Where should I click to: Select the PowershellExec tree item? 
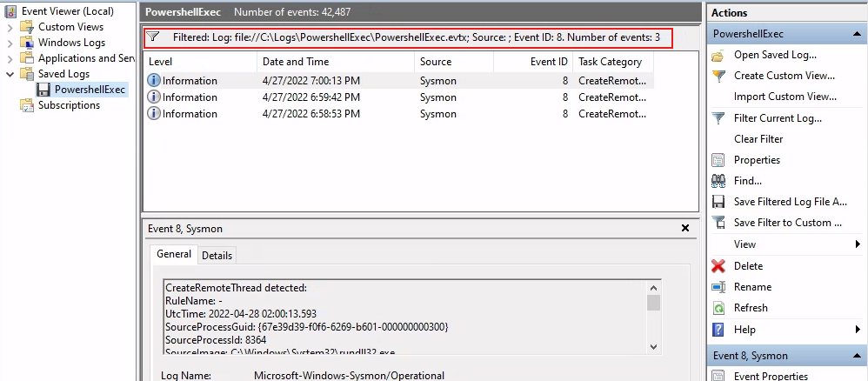point(90,90)
